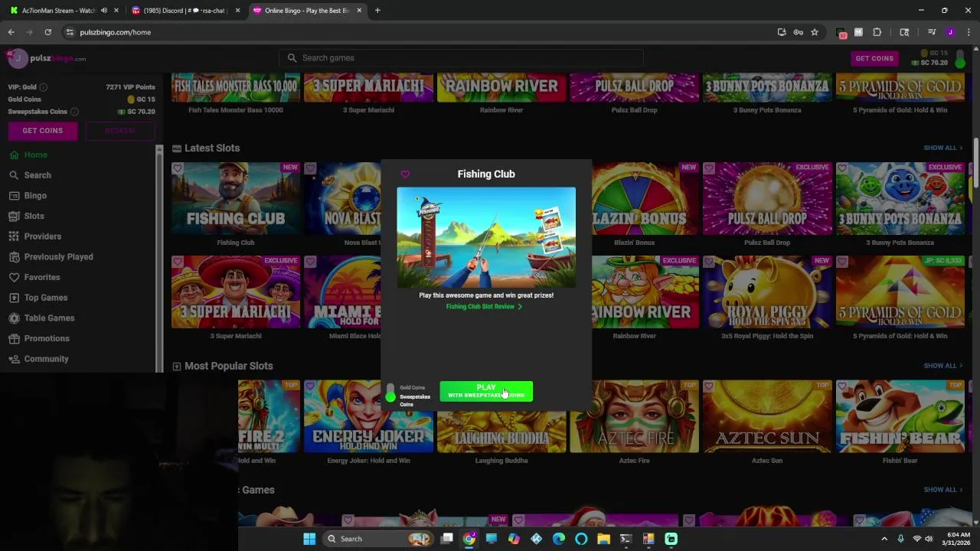The image size is (980, 551).
Task: Click the "7271 VIP Points" text
Action: pos(130,87)
